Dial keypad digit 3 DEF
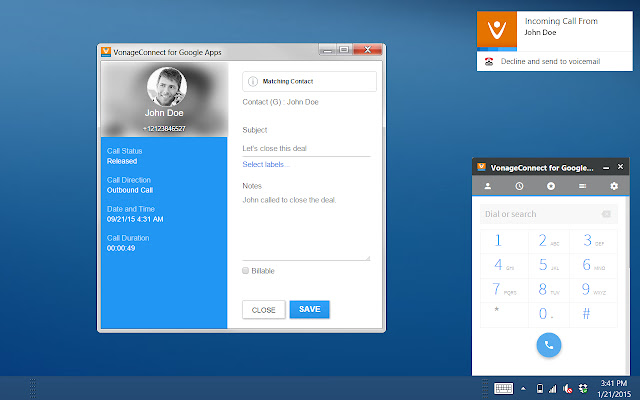 click(x=593, y=241)
